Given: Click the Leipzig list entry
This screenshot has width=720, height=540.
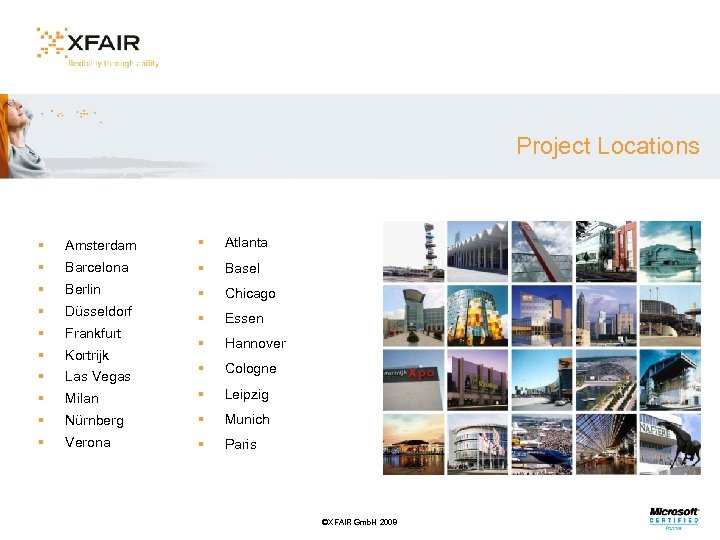Looking at the screenshot, I should tap(247, 394).
